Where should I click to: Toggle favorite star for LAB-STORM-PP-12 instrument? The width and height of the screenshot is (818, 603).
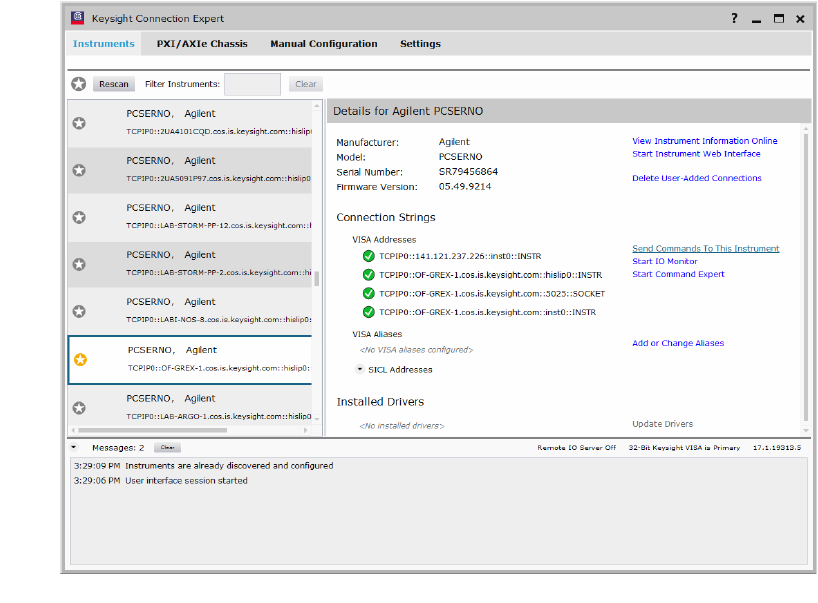[x=79, y=217]
